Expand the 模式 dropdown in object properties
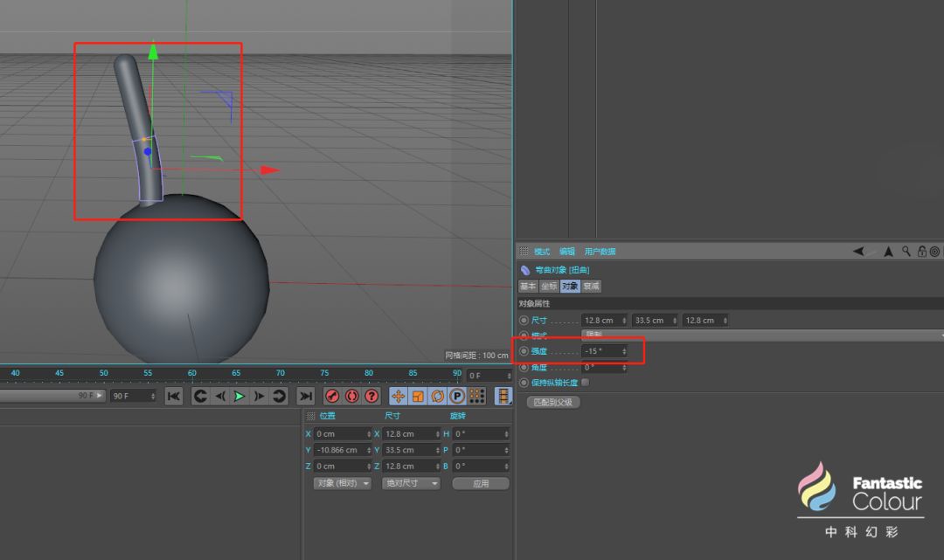Viewport: 944px width, 560px height. [760, 335]
